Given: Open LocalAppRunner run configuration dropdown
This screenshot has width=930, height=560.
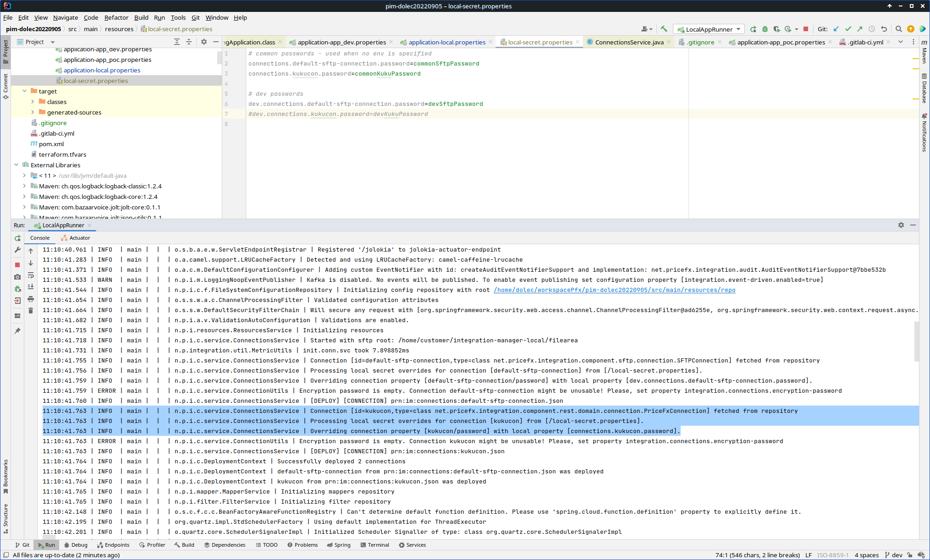Looking at the screenshot, I should pos(709,29).
